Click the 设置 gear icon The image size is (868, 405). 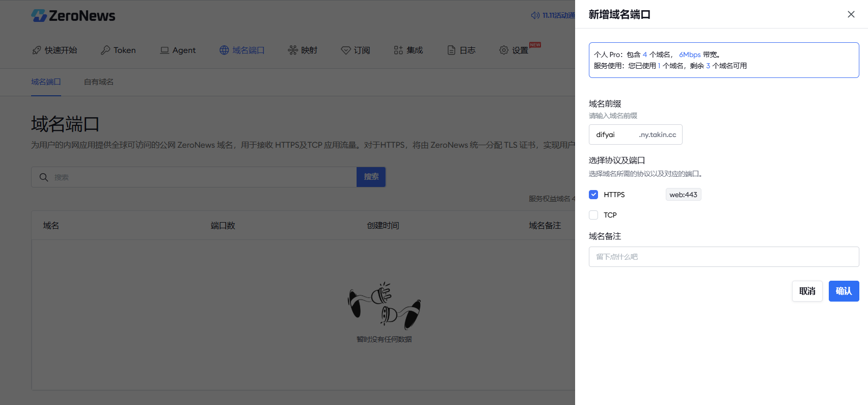504,50
